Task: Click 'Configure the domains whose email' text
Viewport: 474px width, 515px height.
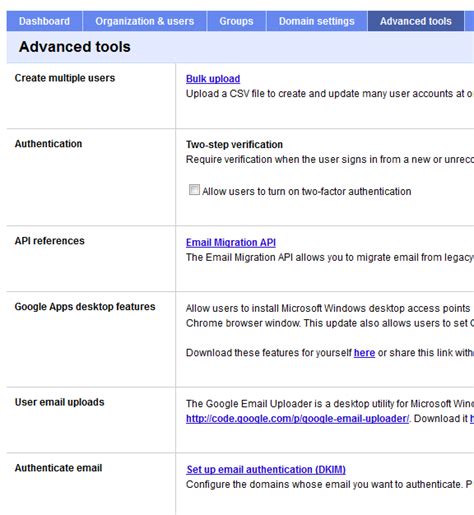Action: 329,485
